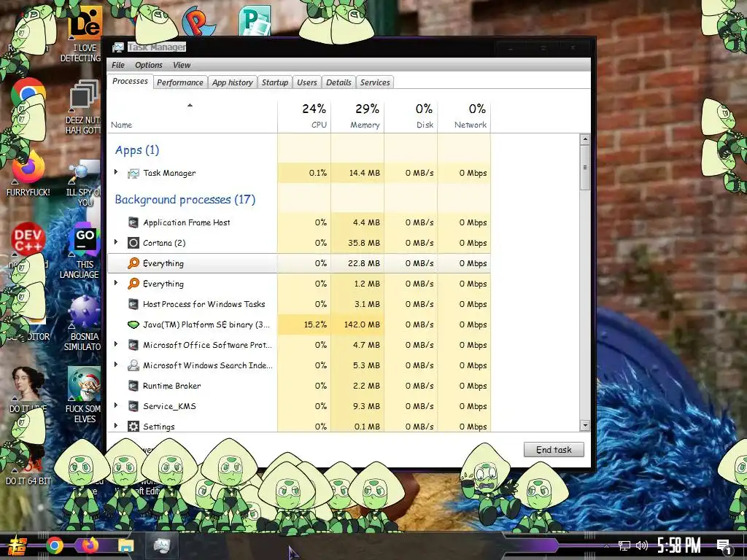Switch to the App history tab

(233, 82)
